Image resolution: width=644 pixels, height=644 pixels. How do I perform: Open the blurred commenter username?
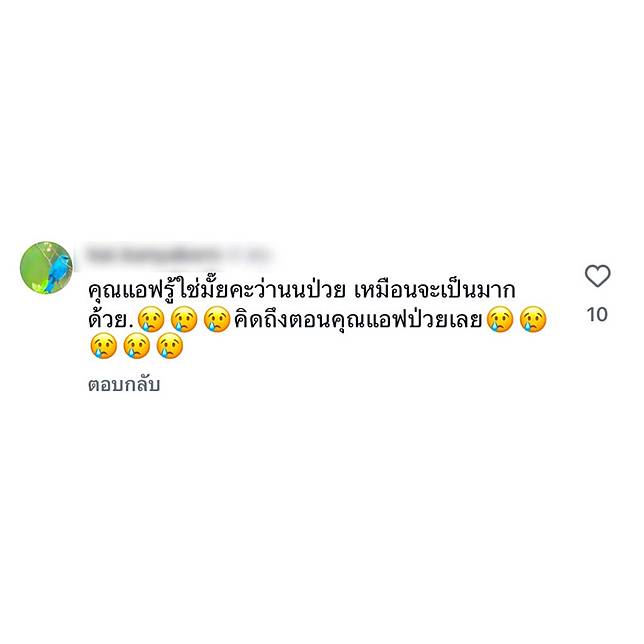click(x=178, y=255)
